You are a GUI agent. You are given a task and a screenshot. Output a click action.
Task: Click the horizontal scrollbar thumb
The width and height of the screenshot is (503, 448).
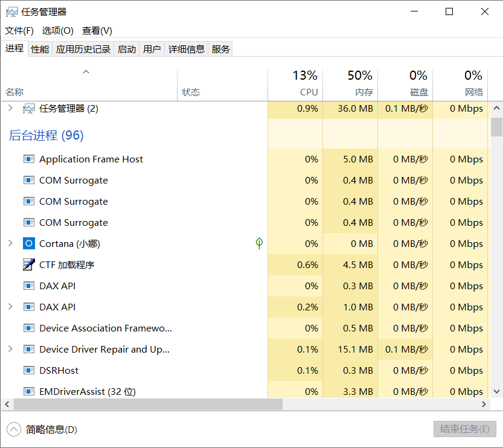[x=148, y=405]
